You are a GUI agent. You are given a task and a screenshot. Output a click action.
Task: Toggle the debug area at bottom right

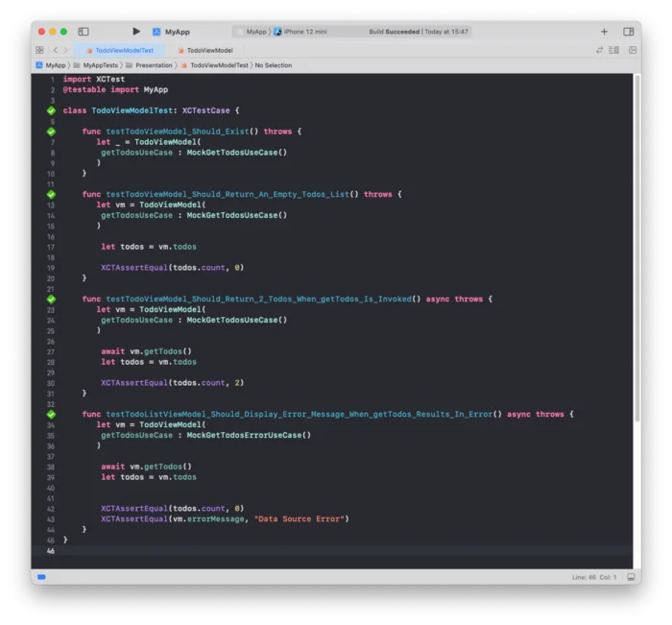click(631, 577)
